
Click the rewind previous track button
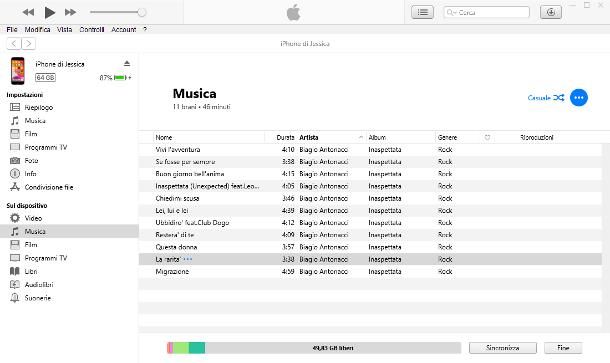[28, 12]
